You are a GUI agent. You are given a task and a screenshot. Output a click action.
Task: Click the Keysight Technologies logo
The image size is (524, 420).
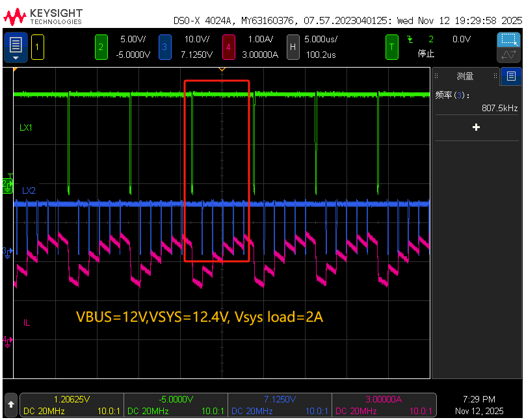pyautogui.click(x=43, y=17)
